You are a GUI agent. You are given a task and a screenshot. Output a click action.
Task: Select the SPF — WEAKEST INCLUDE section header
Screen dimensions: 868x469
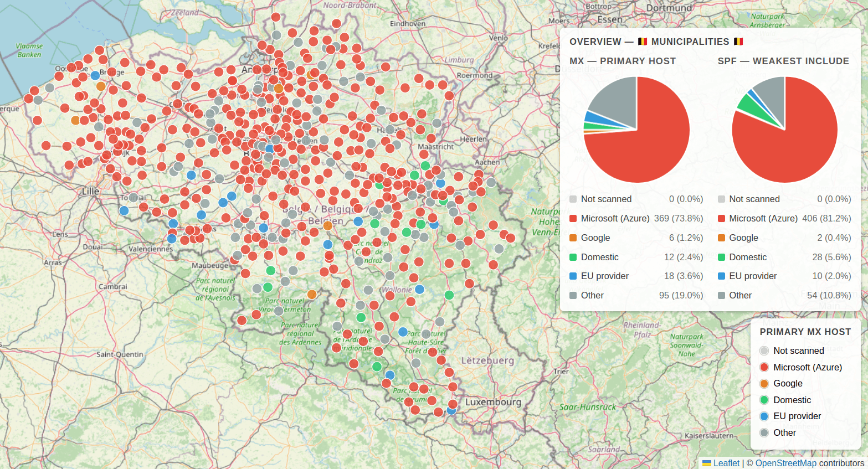pyautogui.click(x=783, y=61)
